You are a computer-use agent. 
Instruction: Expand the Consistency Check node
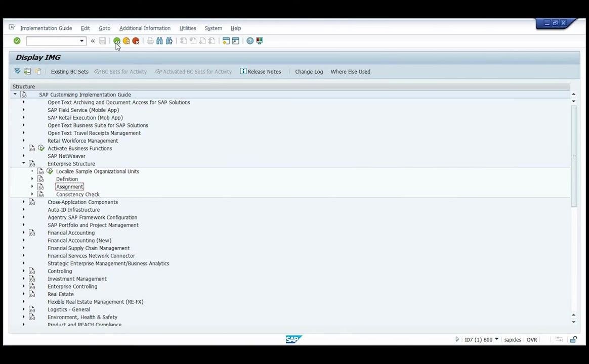(32, 194)
